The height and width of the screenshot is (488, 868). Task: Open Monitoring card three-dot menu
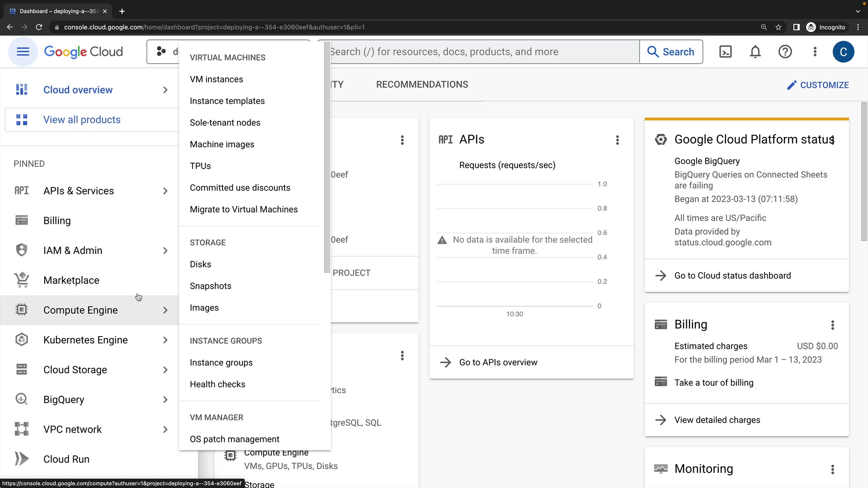click(x=832, y=469)
